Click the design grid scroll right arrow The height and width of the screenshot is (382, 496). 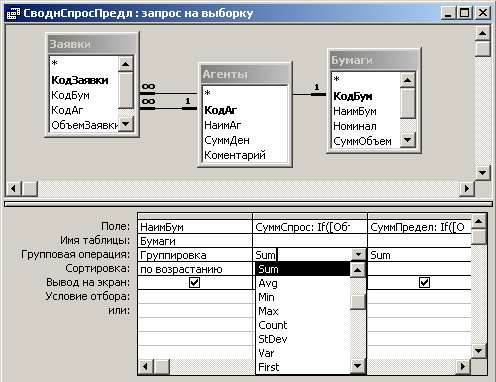tap(463, 367)
